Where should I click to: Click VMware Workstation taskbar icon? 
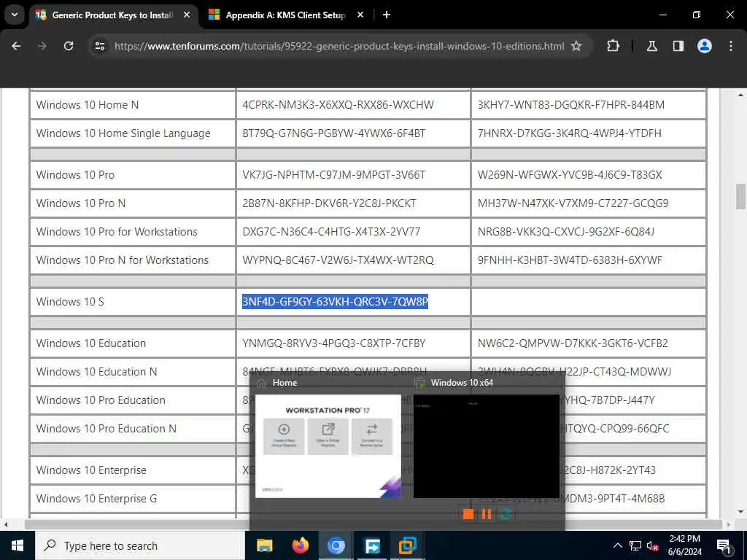pos(407,545)
